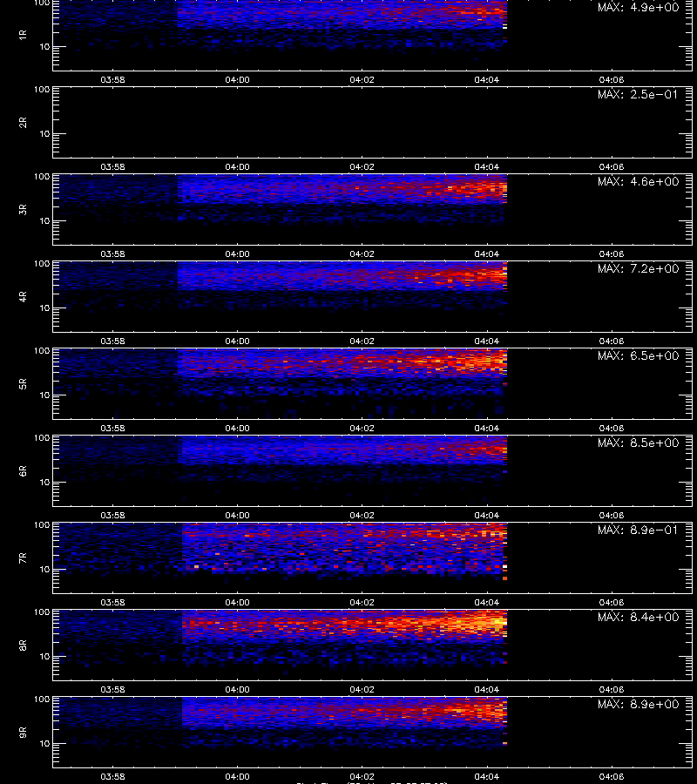Select the 'MAX: 4.6e+00' readout
This screenshot has width=697, height=784.
638,181
